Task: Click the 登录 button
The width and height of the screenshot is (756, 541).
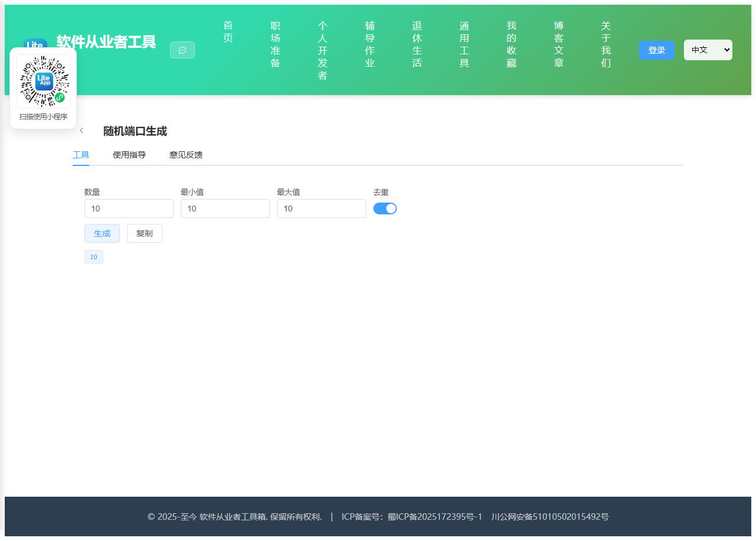Action: click(x=657, y=50)
